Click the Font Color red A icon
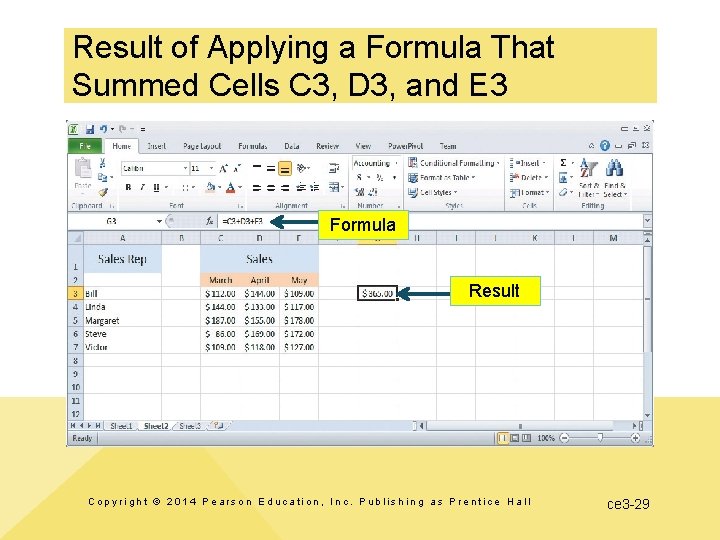The image size is (720, 540). tap(231, 187)
